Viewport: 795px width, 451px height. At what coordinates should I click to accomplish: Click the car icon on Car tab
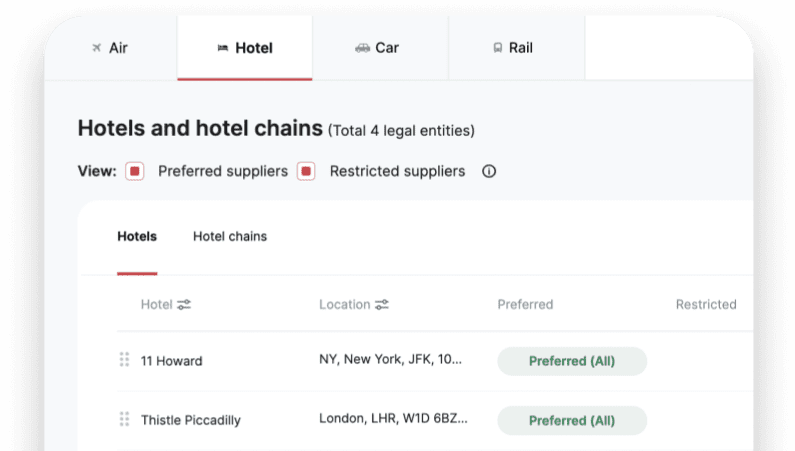(363, 48)
